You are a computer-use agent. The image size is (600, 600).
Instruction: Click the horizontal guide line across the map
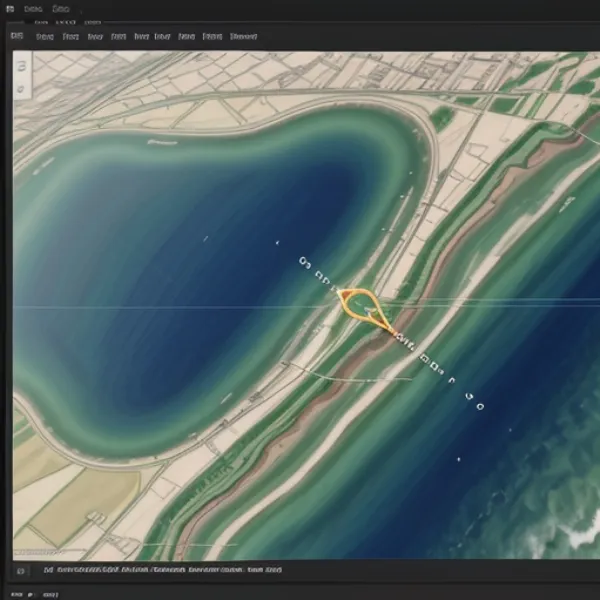[x=150, y=306]
